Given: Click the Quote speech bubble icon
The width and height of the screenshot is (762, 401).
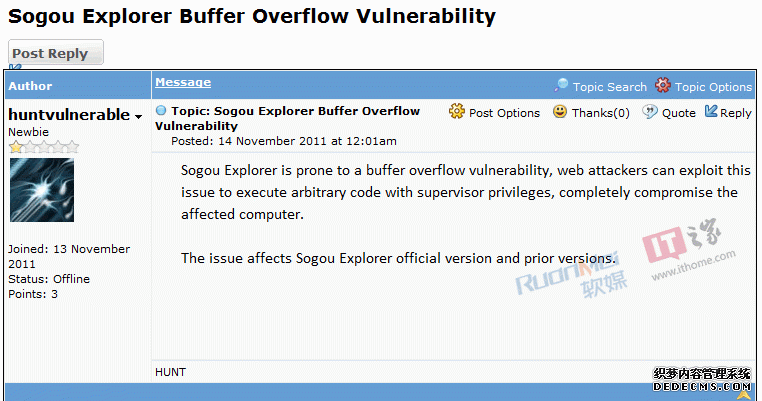Looking at the screenshot, I should coord(650,112).
